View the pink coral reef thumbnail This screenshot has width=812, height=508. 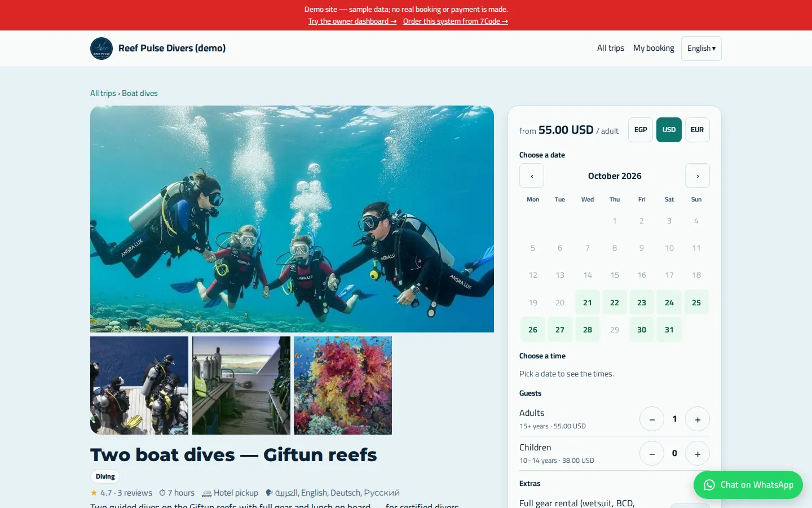(343, 386)
